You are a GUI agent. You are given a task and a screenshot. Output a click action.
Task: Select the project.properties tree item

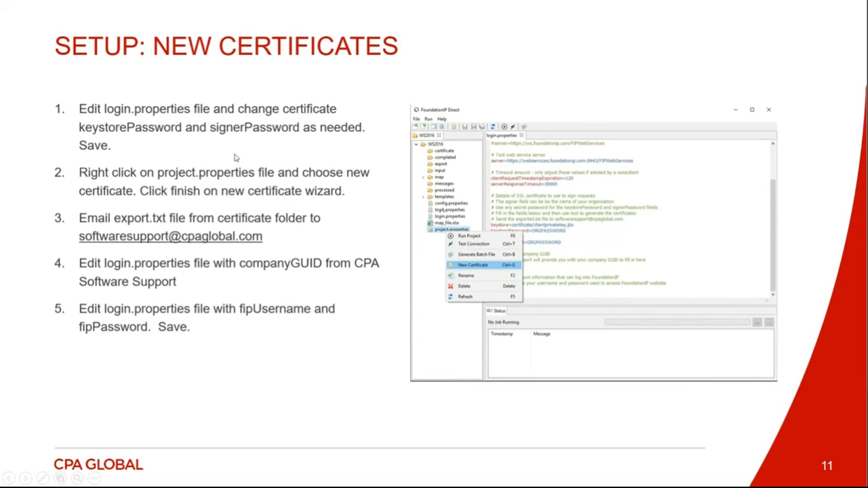pos(448,230)
